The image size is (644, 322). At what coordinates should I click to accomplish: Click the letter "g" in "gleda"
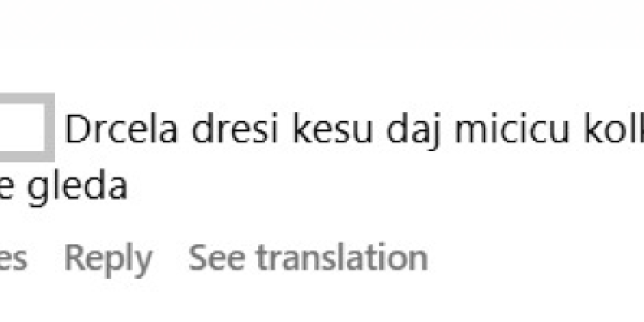pyautogui.click(x=37, y=189)
